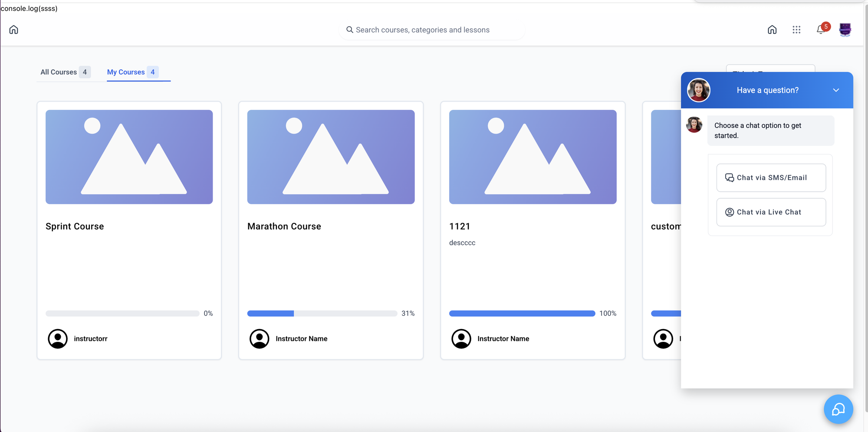
Task: Choose Chat via Live Chat option
Action: pyautogui.click(x=771, y=212)
